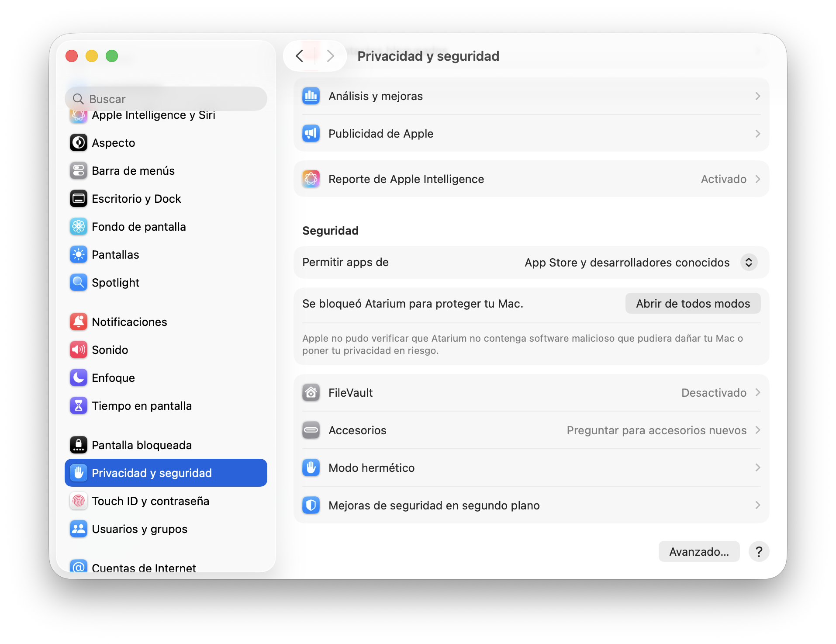The image size is (836, 644).
Task: Click the Mejoras de seguridad shield icon
Action: [311, 506]
